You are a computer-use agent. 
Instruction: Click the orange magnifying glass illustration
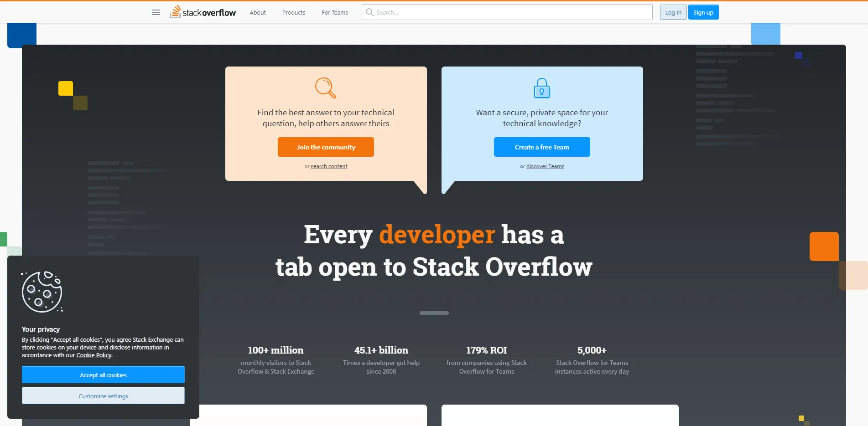pos(326,88)
